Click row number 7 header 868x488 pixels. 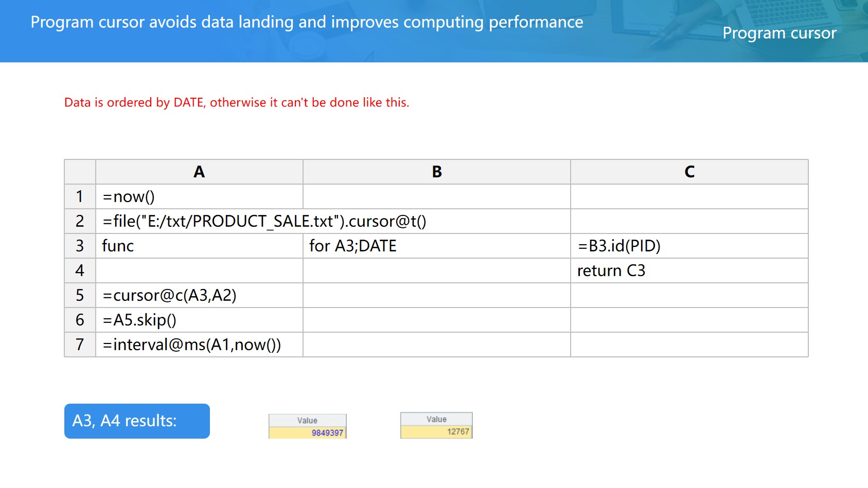(x=80, y=345)
